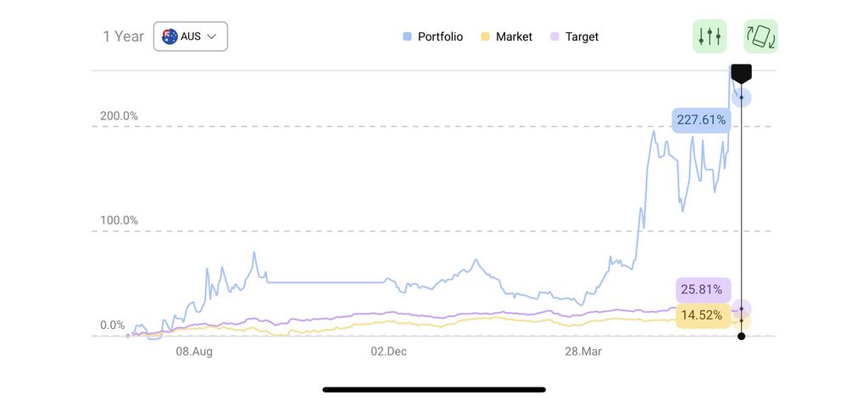Click the yellow Market legend dot
Image resolution: width=868 pixels, height=401 pixels.
pyautogui.click(x=485, y=36)
